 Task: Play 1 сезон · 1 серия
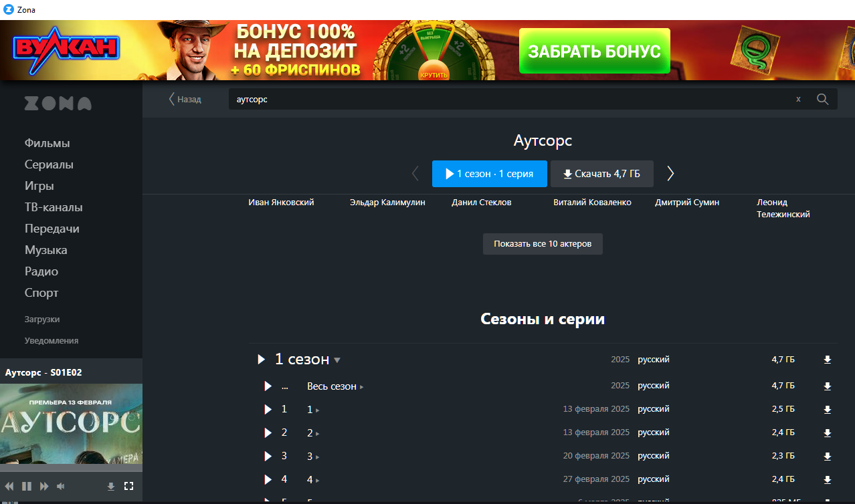490,174
